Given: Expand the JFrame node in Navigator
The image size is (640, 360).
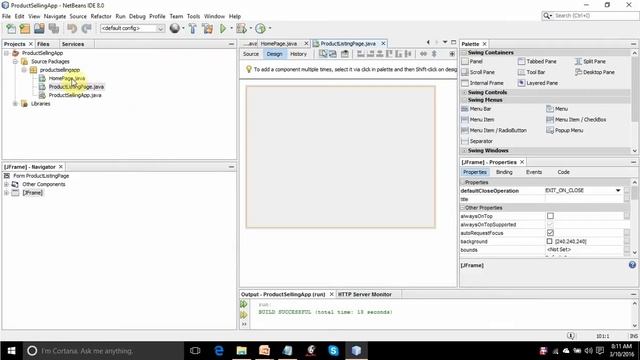Looking at the screenshot, I should point(6,193).
